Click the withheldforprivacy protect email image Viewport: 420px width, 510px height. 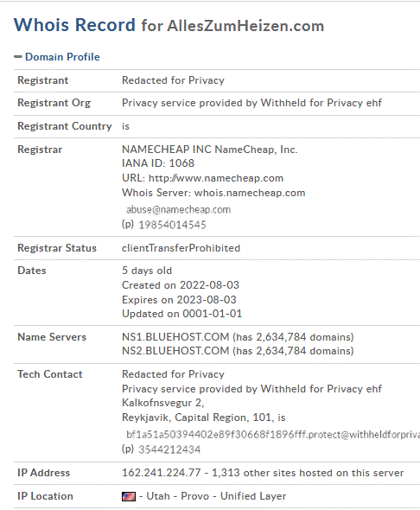[273, 435]
